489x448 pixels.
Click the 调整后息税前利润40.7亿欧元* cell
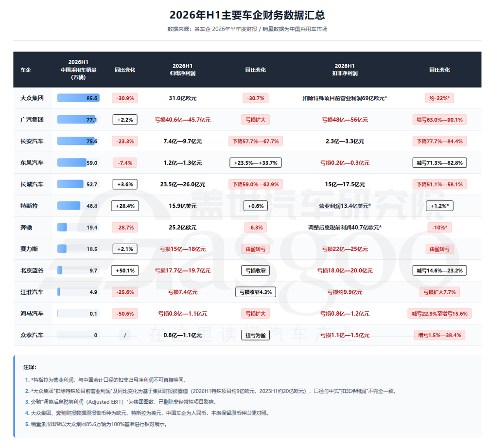pyautogui.click(x=345, y=228)
